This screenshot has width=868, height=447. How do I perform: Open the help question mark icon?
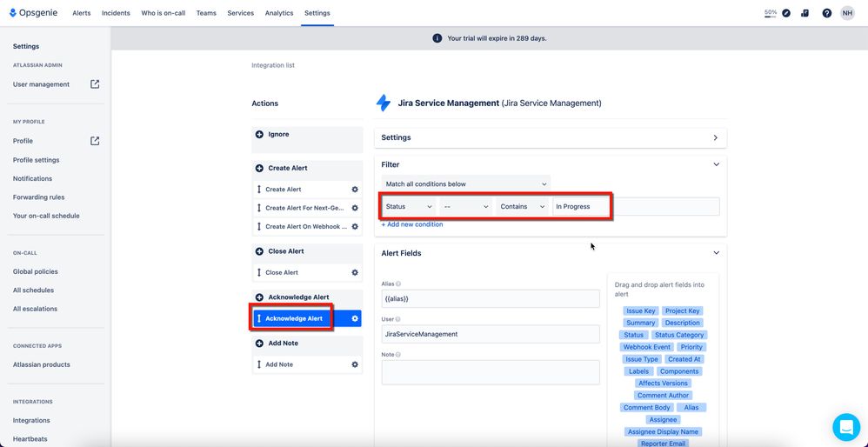pos(826,13)
